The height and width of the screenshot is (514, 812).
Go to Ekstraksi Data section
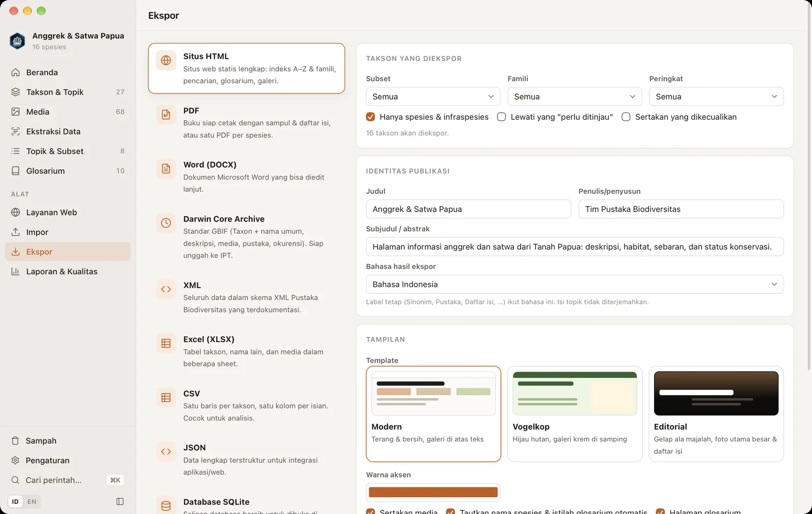click(x=68, y=131)
